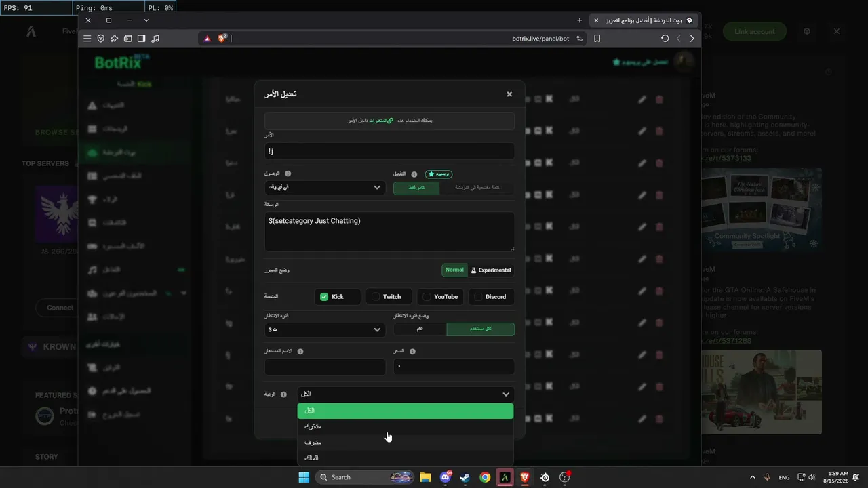The width and height of the screenshot is (868, 488).
Task: Open the media controls music note icon
Action: pos(155,39)
